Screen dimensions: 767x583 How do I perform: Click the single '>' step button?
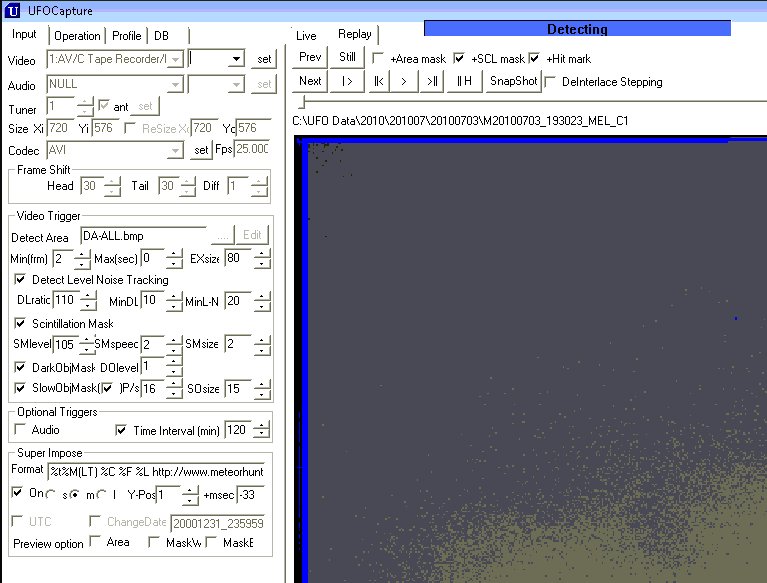(x=403, y=81)
